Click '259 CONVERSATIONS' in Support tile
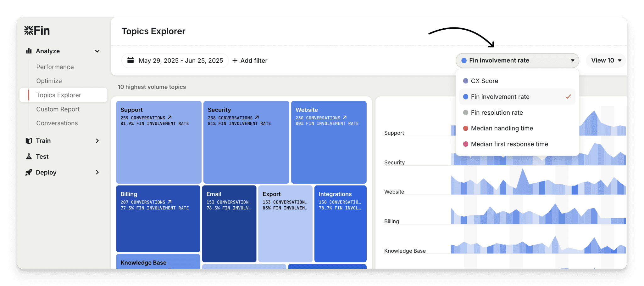This screenshot has height=286, width=644. click(x=143, y=118)
